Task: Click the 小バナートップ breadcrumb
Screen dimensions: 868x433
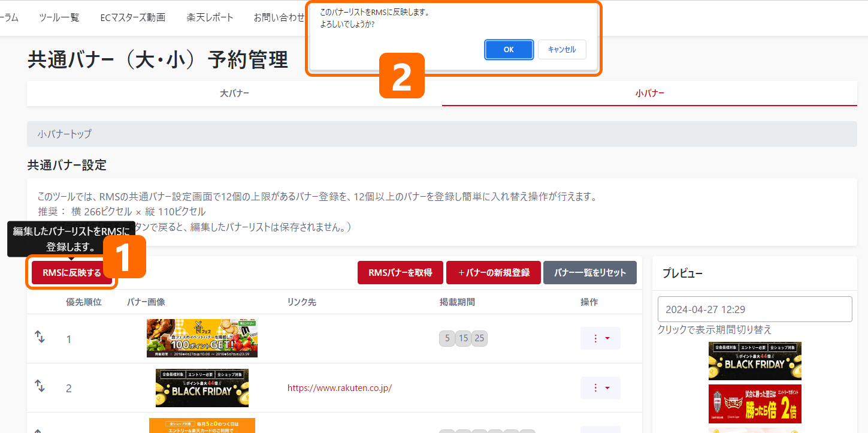Action: click(65, 134)
